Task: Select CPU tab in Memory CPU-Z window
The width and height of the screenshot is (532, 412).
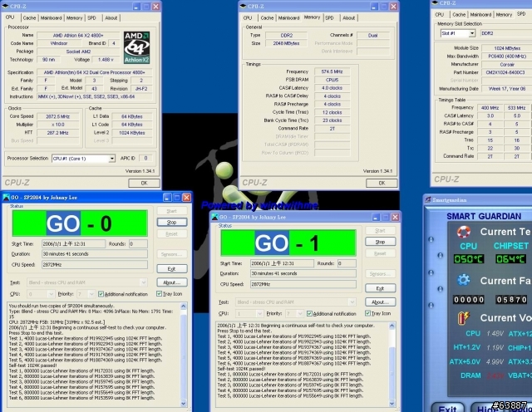Action: coord(248,18)
